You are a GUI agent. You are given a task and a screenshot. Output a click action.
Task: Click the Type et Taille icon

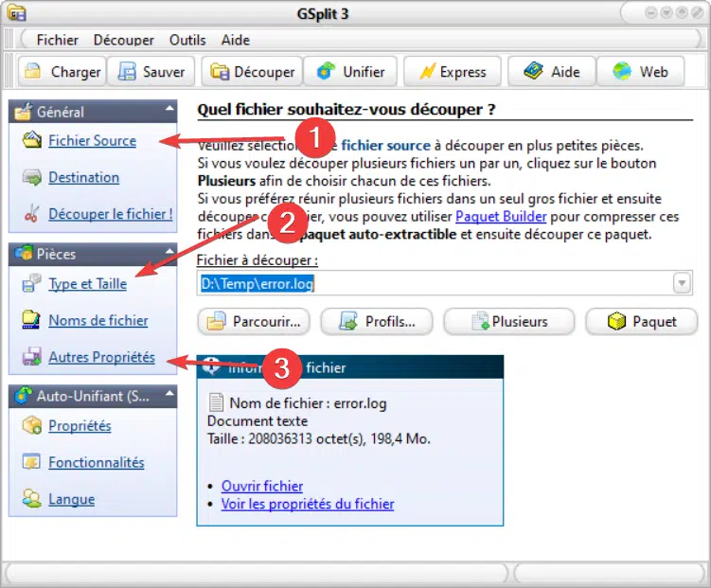(x=32, y=283)
